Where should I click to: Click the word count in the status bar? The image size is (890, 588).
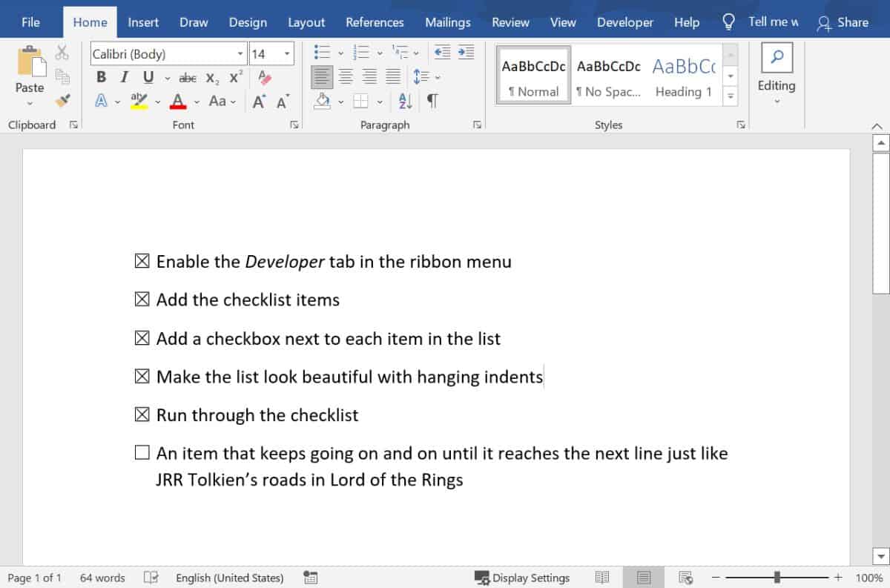coord(102,578)
